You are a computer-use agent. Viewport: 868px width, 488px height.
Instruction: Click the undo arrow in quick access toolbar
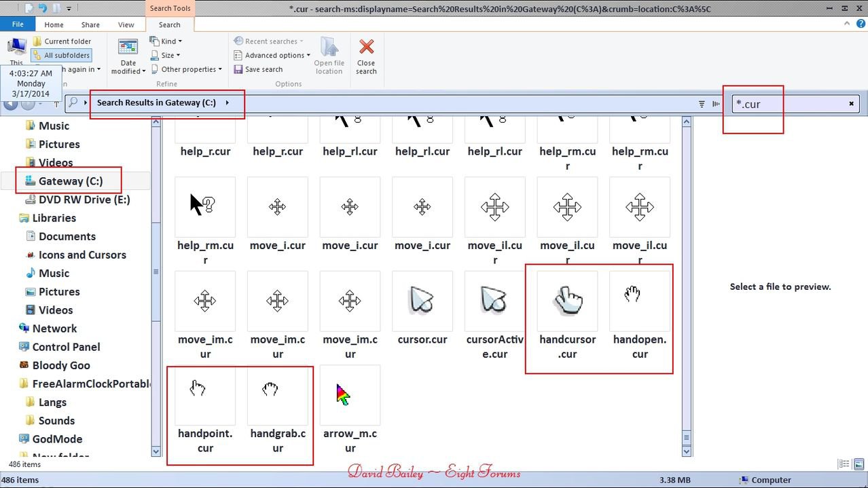(42, 8)
